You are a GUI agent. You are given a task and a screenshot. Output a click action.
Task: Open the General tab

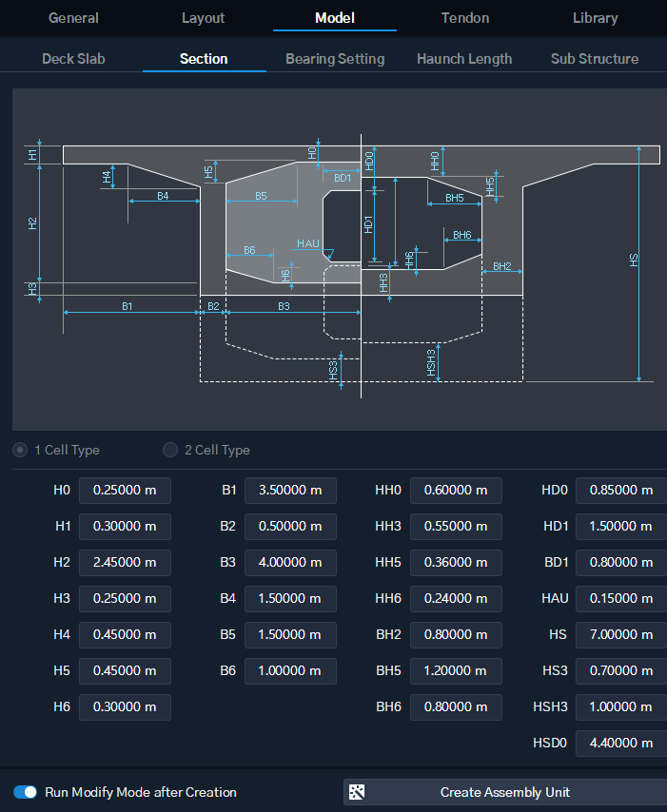click(x=73, y=18)
